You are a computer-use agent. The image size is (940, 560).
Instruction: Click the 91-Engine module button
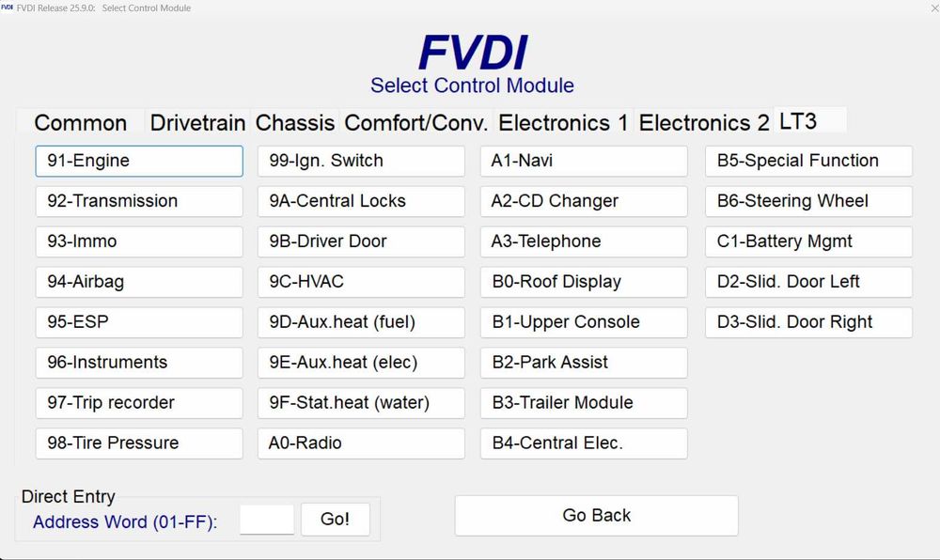point(139,161)
